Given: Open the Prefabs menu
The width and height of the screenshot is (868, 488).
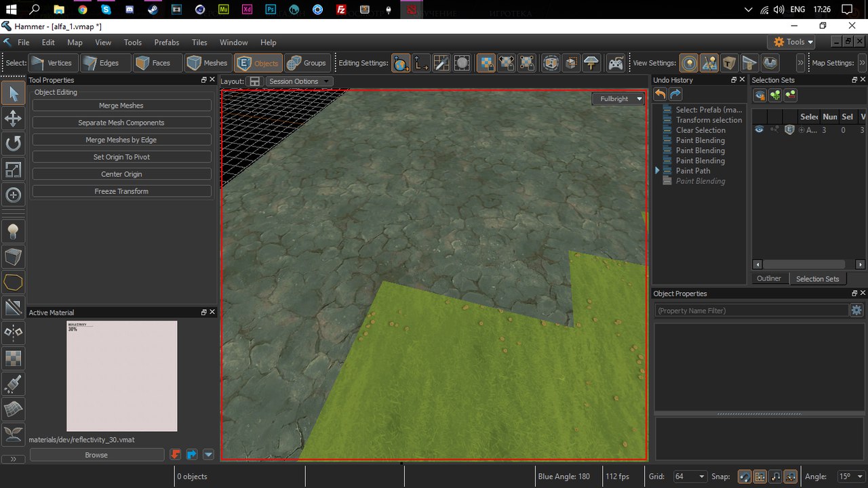Looking at the screenshot, I should (167, 42).
